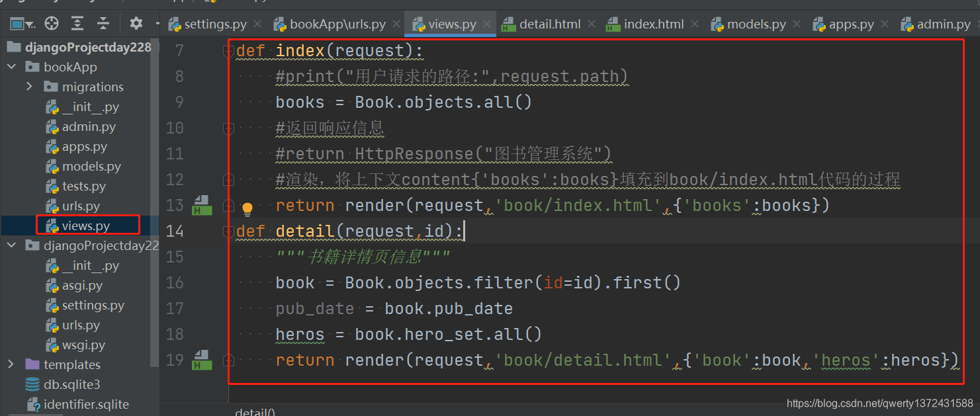Viewport: 980px width, 416px height.
Task: Open the Project view selector dropdown
Action: 22,24
